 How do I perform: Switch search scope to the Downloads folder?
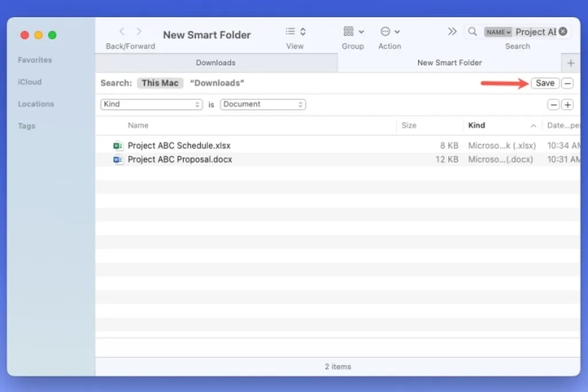click(x=216, y=83)
